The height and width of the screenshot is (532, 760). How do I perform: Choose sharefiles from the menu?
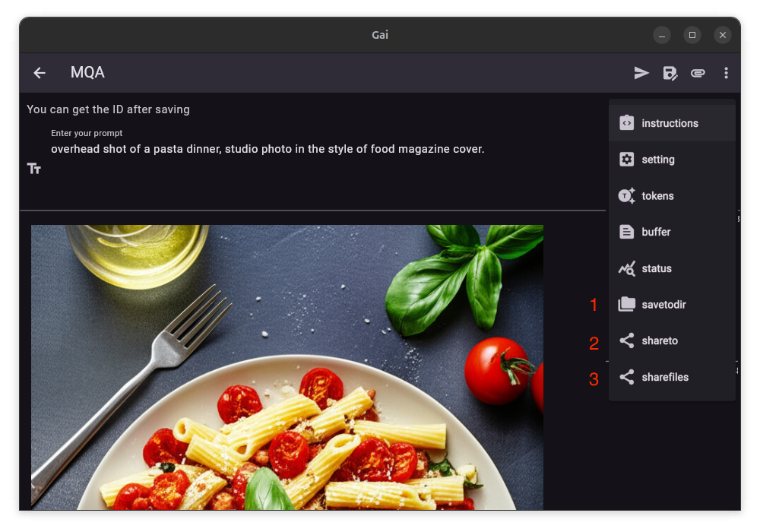point(665,377)
